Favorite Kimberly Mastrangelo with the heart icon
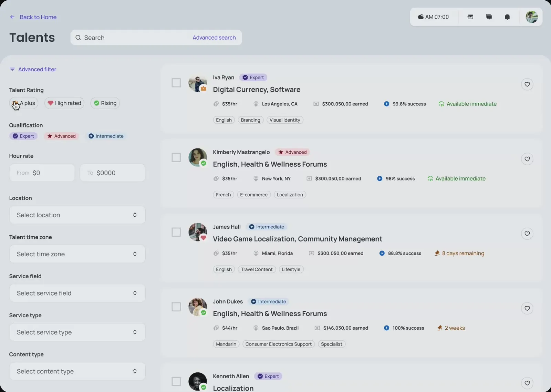 coord(527,159)
